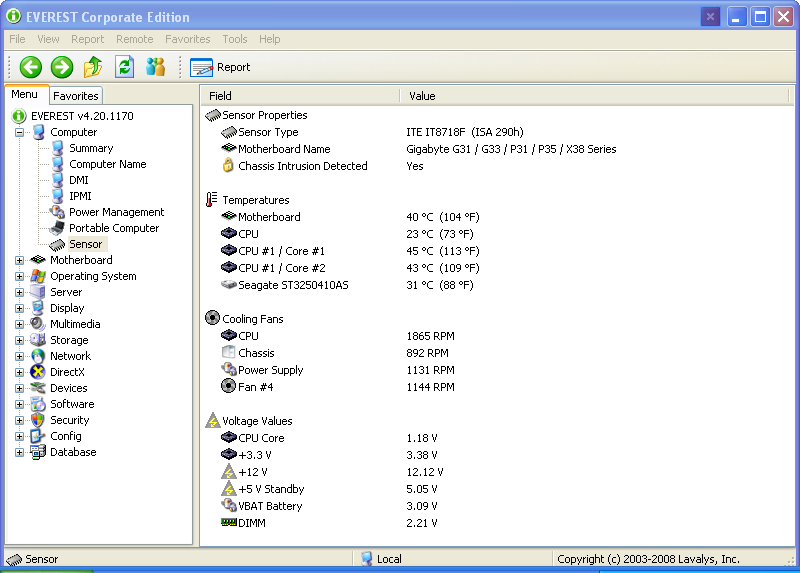Image resolution: width=800 pixels, height=573 pixels.
Task: Expand the Config tree node
Action: point(19,437)
